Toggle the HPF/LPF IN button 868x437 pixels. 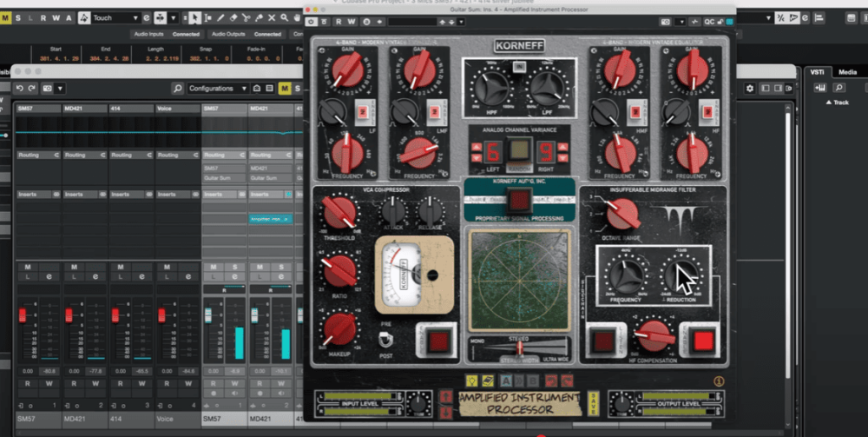(x=519, y=67)
